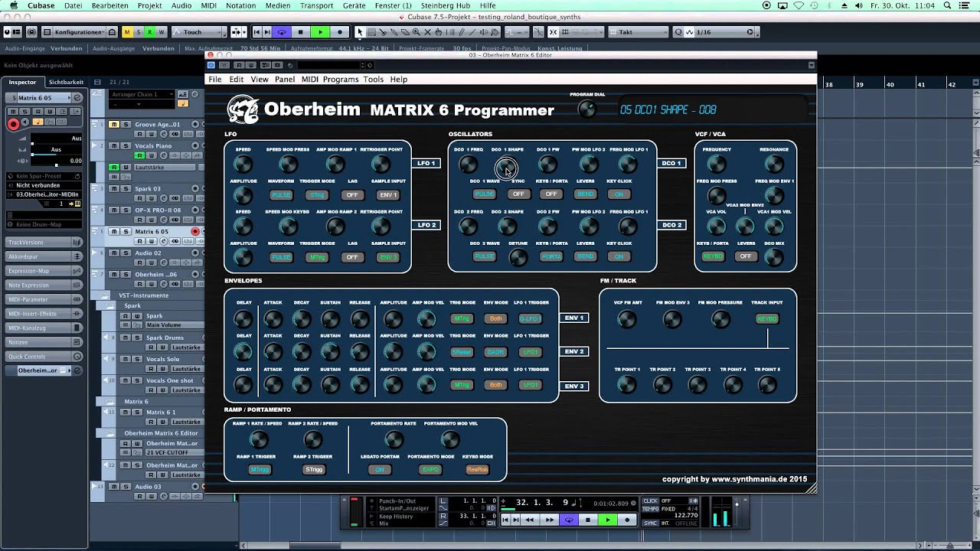The image size is (980, 551).
Task: Expand the Akkordspur inspector section
Action: point(44,256)
